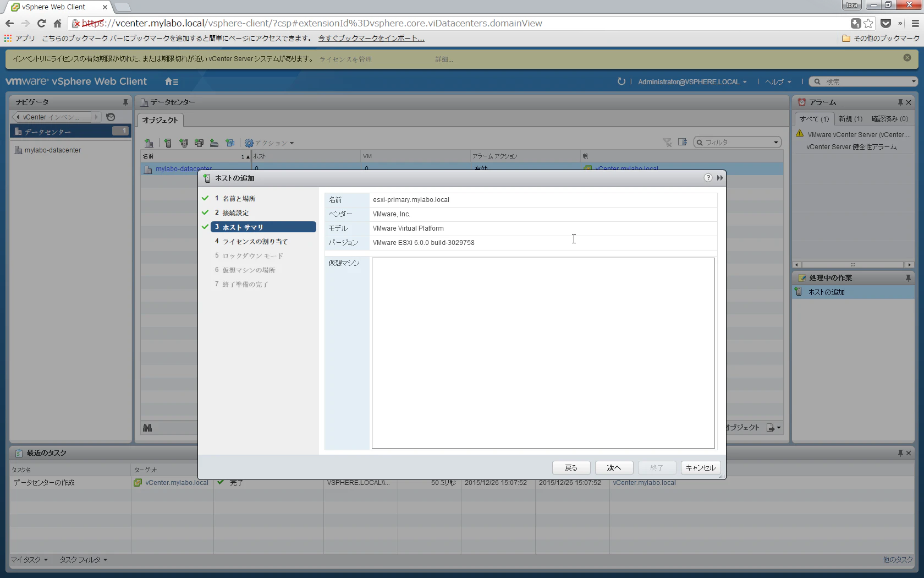
Task: Click the browser home icon
Action: click(57, 23)
